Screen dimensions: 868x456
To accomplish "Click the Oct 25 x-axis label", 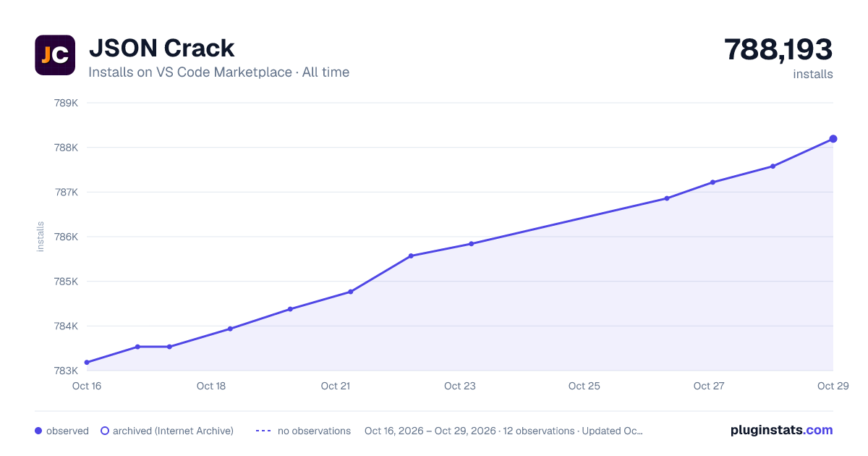I will pyautogui.click(x=584, y=386).
